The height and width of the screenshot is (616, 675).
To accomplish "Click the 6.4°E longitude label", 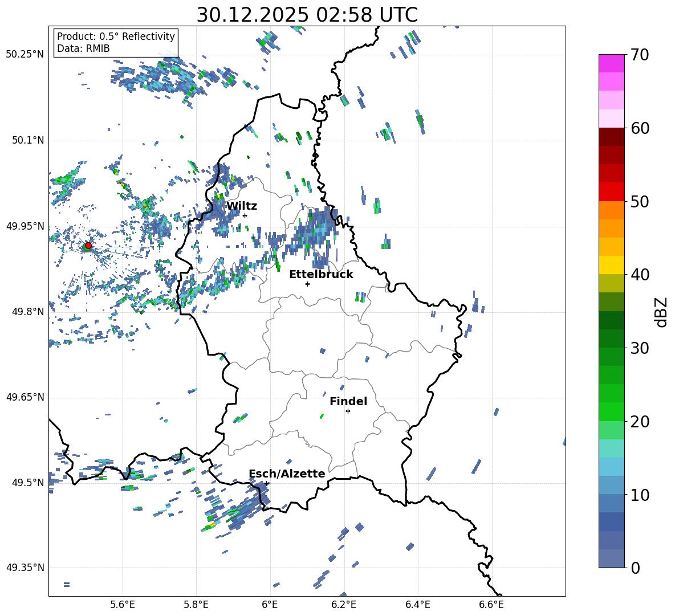I will (417, 605).
